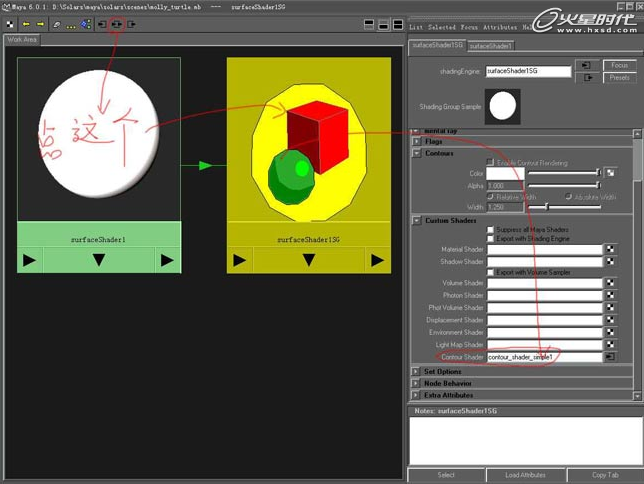Click output connection icon below shadingEngine field
This screenshot has height=484, width=644.
[586, 78]
